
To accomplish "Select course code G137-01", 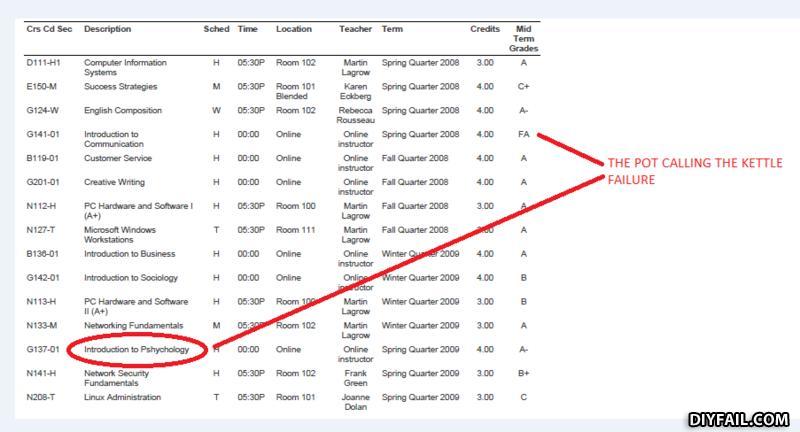I will 43,350.
